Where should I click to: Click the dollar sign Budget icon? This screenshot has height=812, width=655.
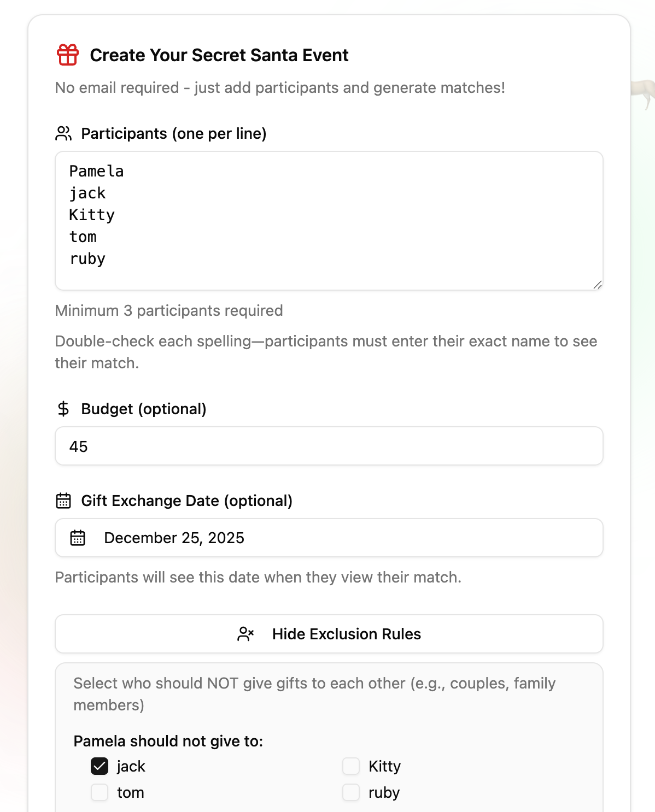(x=63, y=408)
